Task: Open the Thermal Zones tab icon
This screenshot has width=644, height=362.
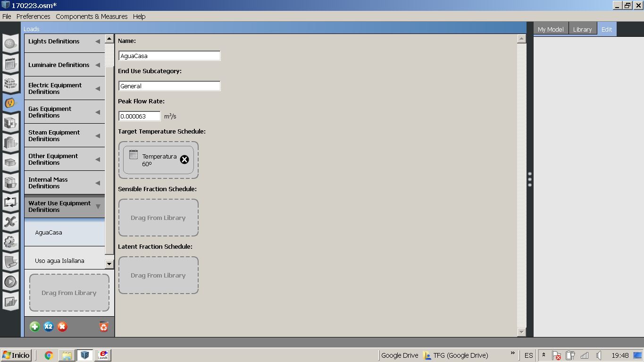Action: tap(10, 183)
